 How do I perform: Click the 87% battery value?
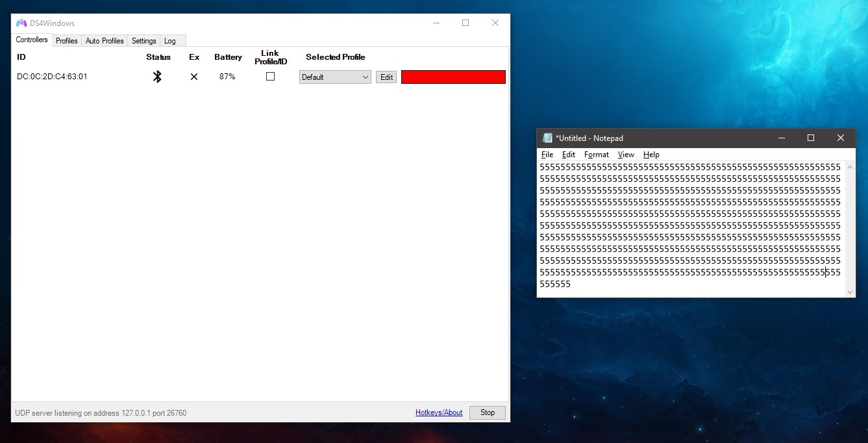[x=227, y=77]
